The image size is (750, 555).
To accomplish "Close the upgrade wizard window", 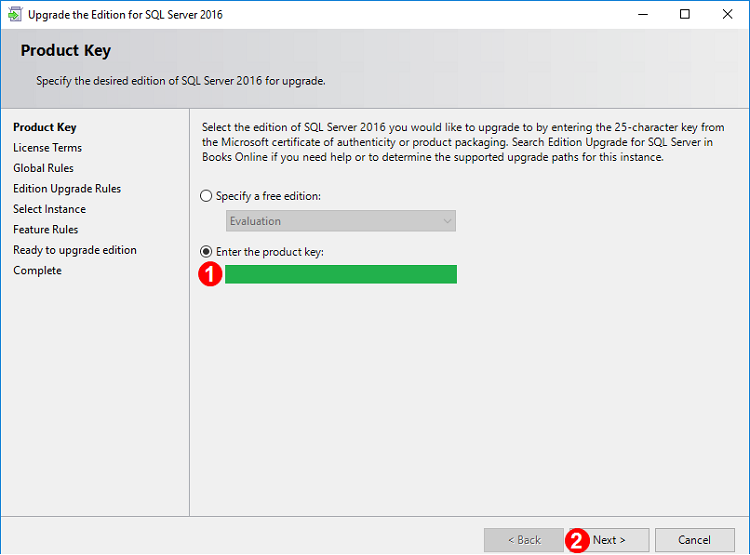I will click(728, 14).
